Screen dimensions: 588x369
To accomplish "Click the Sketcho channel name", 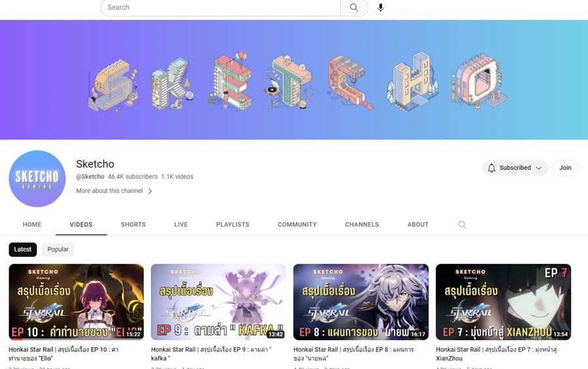I will point(95,164).
